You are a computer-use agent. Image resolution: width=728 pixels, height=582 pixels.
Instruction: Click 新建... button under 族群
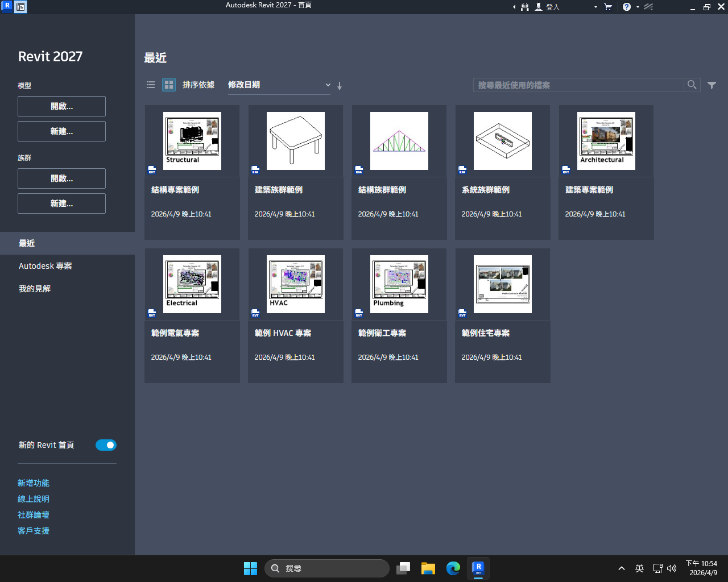coord(61,203)
